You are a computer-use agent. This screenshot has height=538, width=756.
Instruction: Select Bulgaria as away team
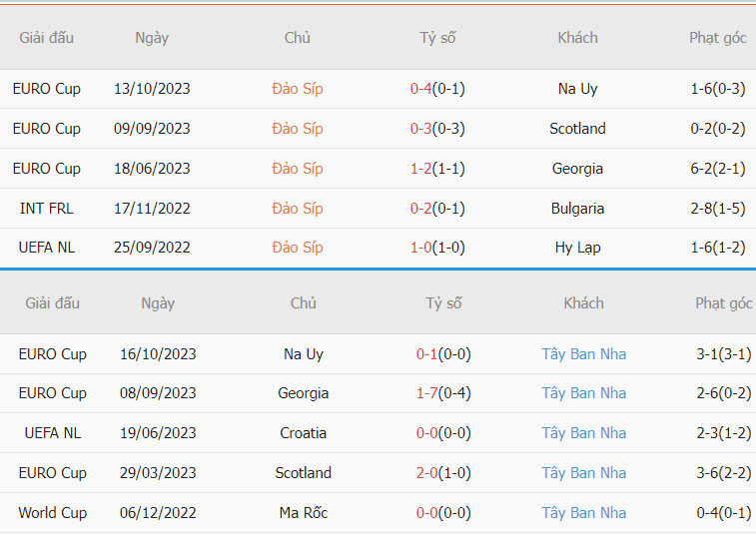click(577, 209)
